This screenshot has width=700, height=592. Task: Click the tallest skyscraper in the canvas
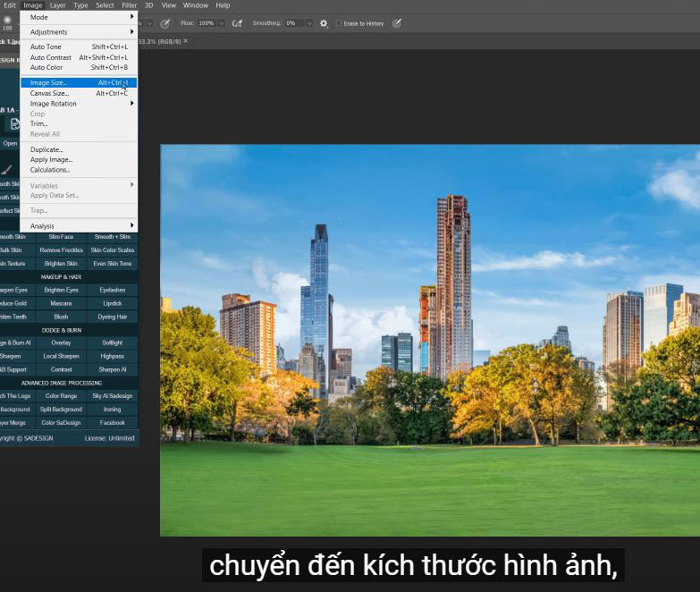point(453,268)
